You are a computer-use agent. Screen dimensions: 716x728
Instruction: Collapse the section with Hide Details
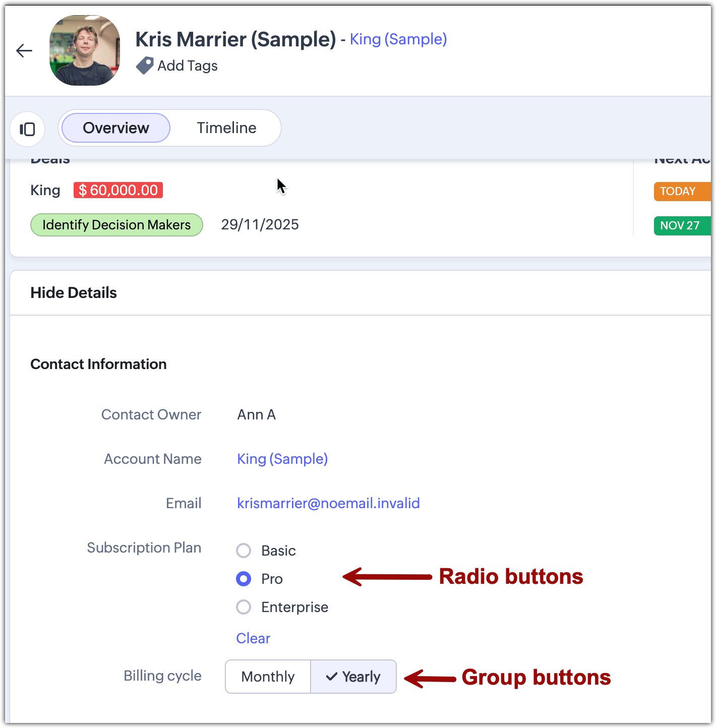point(74,293)
